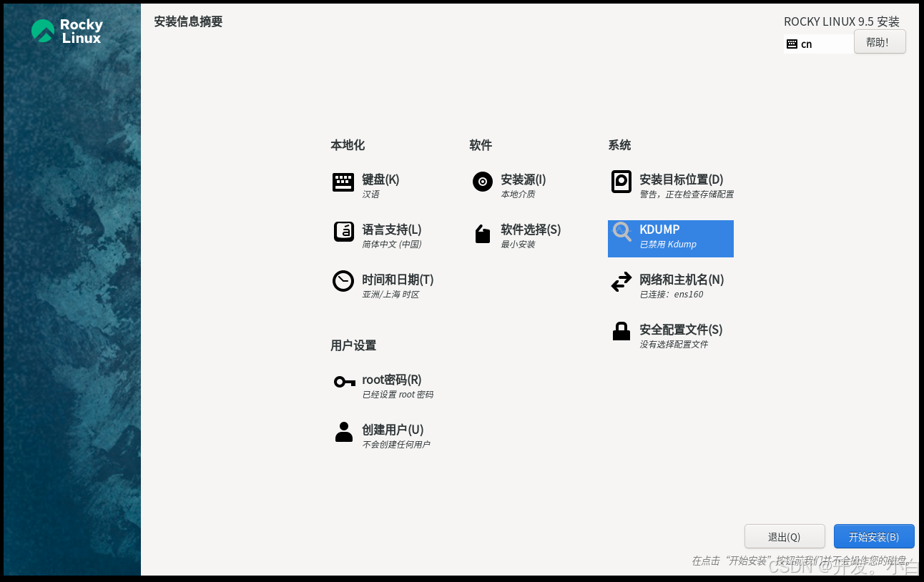Open the keyboard layout icon
The width and height of the screenshot is (924, 582).
(x=343, y=182)
